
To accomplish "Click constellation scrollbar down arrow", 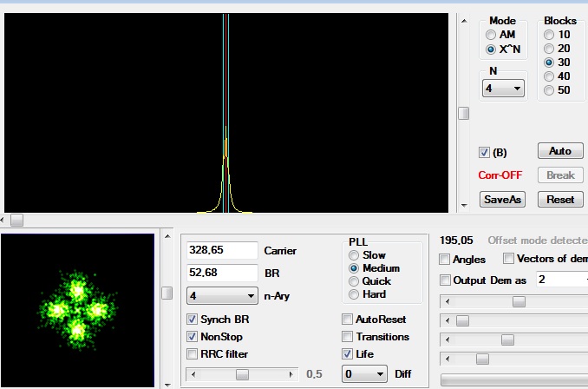I will coord(167,385).
